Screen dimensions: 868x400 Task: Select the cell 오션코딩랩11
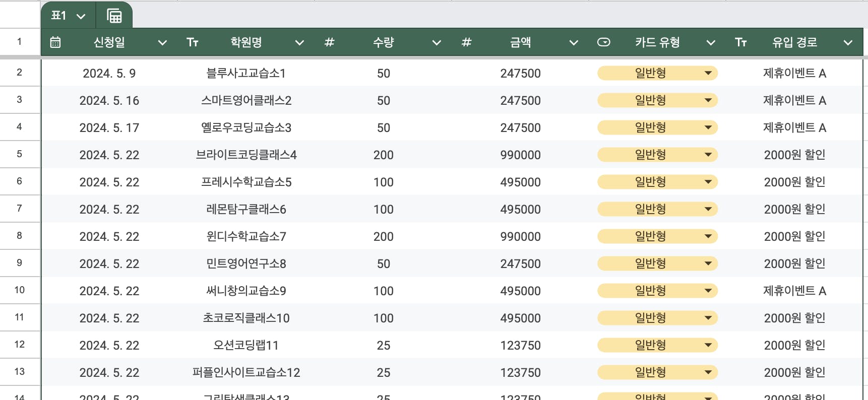[246, 346]
